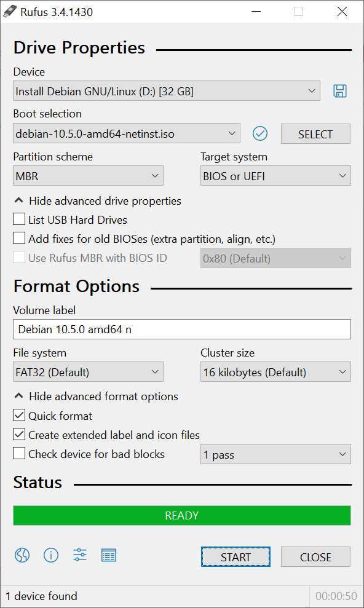Collapse the advanced drive properties chevron

point(18,200)
